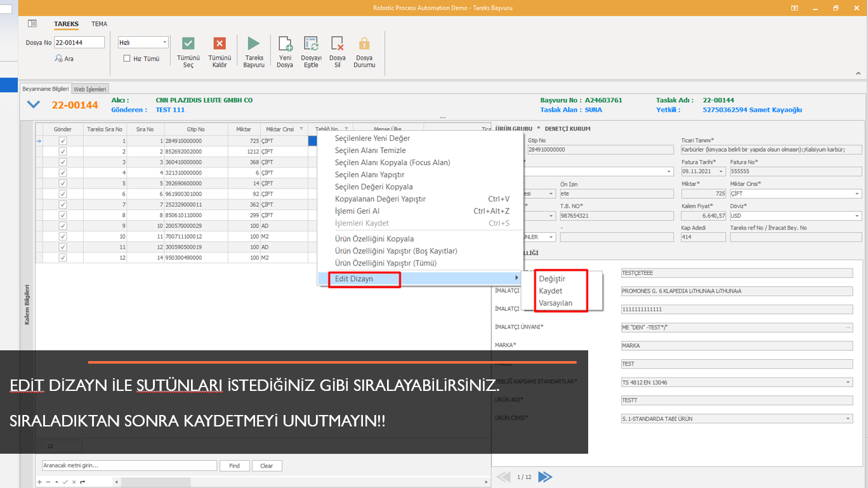Sort by Tareks Sıra No column header

click(x=105, y=129)
